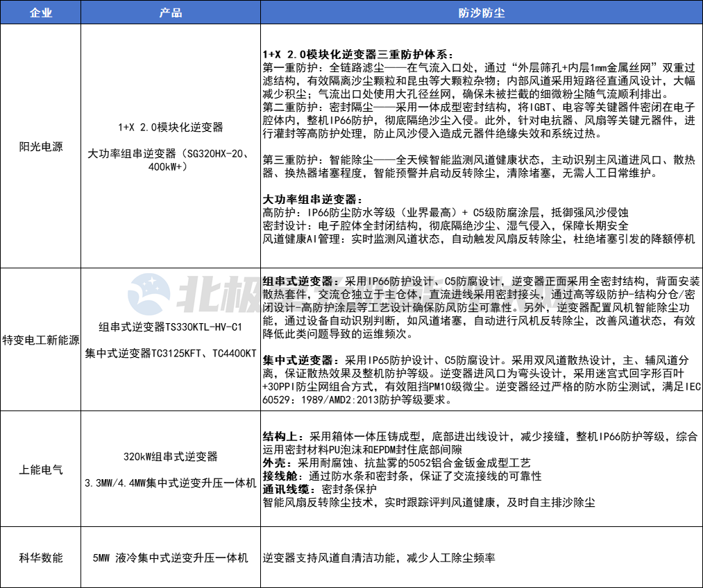Click the 防沙防尘 column header

[x=482, y=12]
